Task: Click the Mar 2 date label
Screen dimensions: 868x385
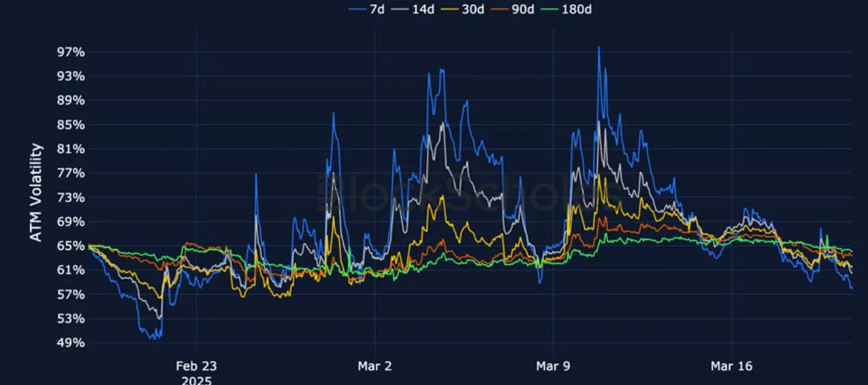Action: 375,367
